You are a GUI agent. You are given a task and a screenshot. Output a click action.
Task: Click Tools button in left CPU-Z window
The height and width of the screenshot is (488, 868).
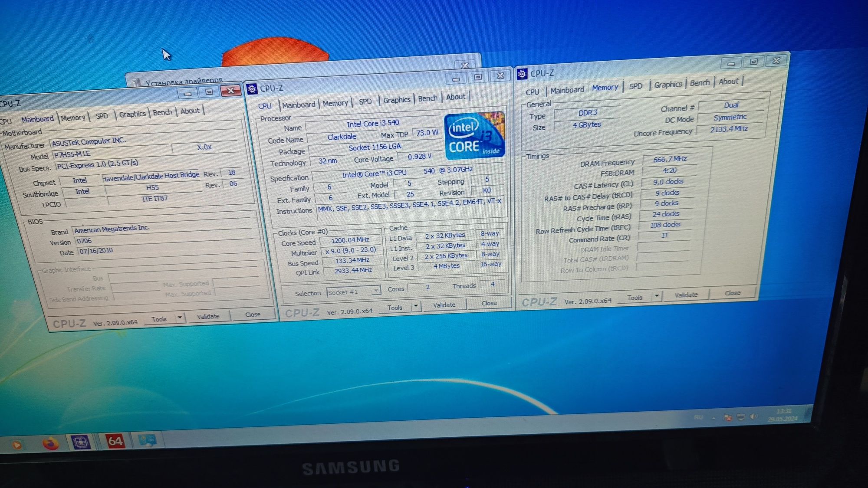pyautogui.click(x=159, y=319)
